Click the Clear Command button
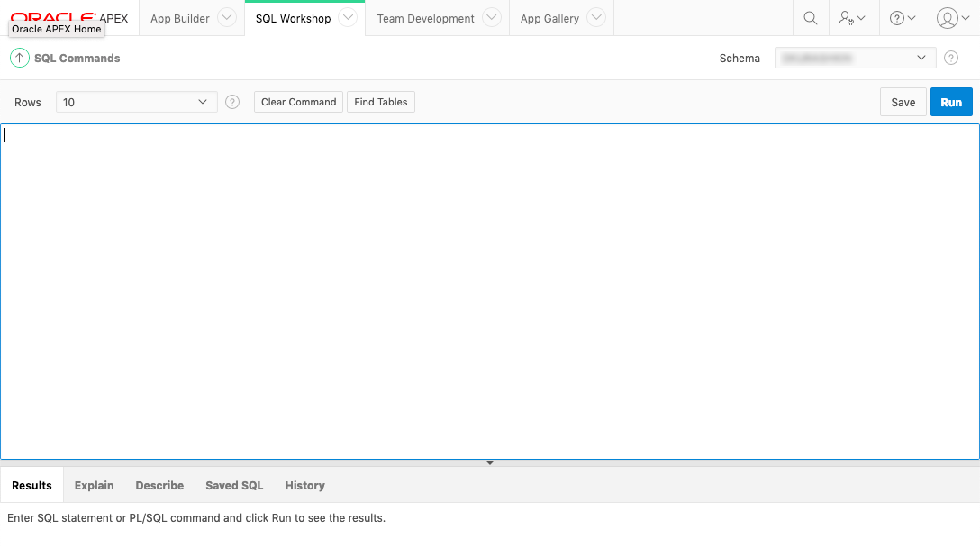The image size is (980, 548). point(298,102)
